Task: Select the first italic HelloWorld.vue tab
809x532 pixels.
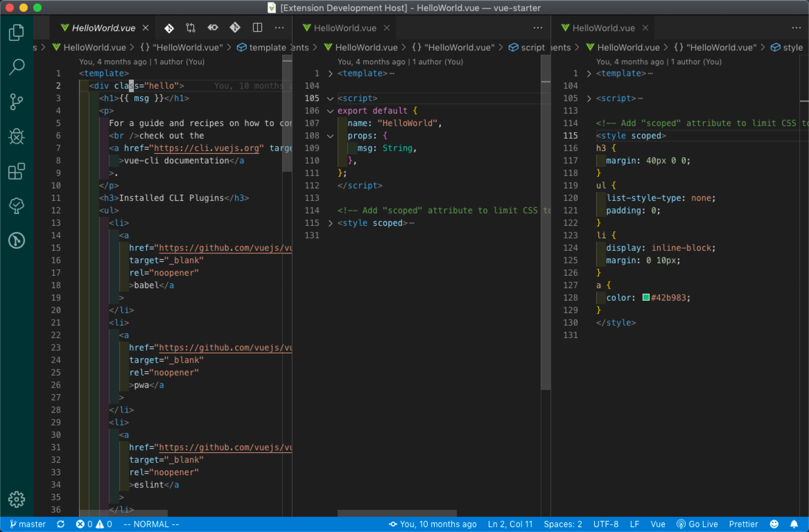Action: click(x=103, y=28)
